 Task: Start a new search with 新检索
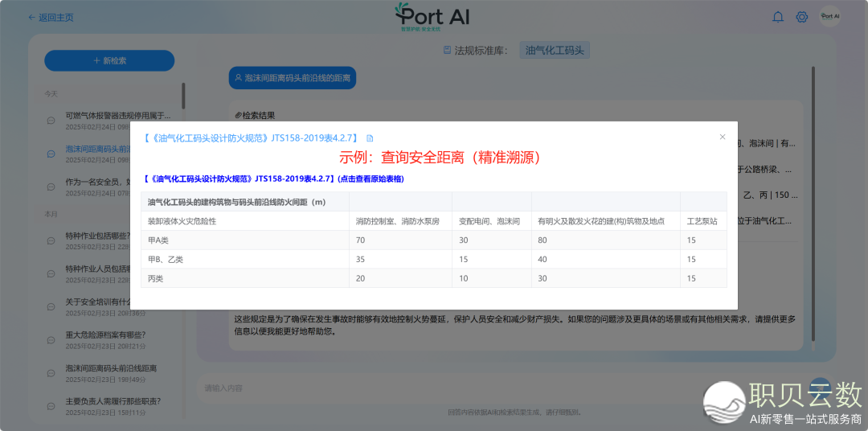pos(109,60)
